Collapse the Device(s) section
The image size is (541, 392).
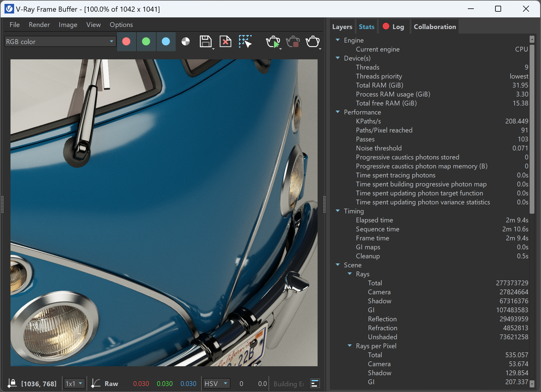pos(338,58)
